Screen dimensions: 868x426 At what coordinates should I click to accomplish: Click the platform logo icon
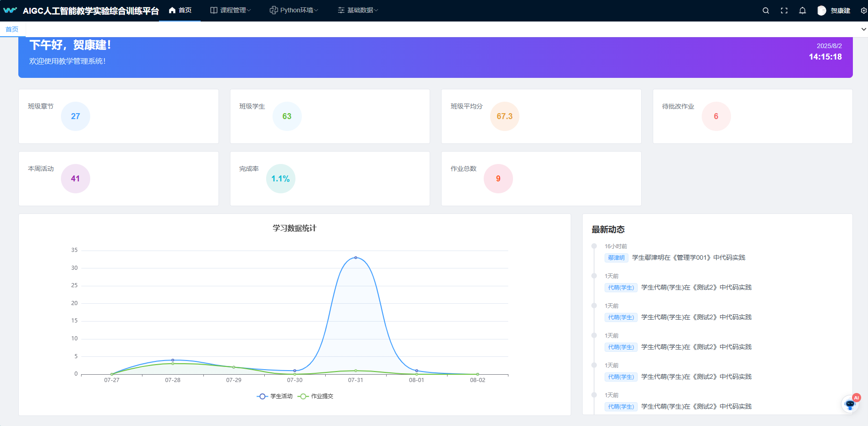(x=10, y=10)
